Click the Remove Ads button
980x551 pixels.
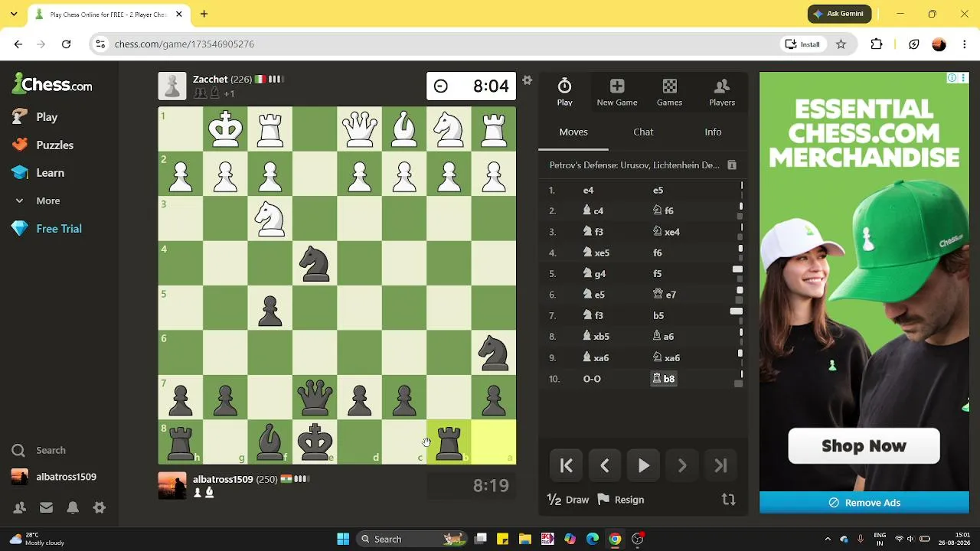[864, 503]
